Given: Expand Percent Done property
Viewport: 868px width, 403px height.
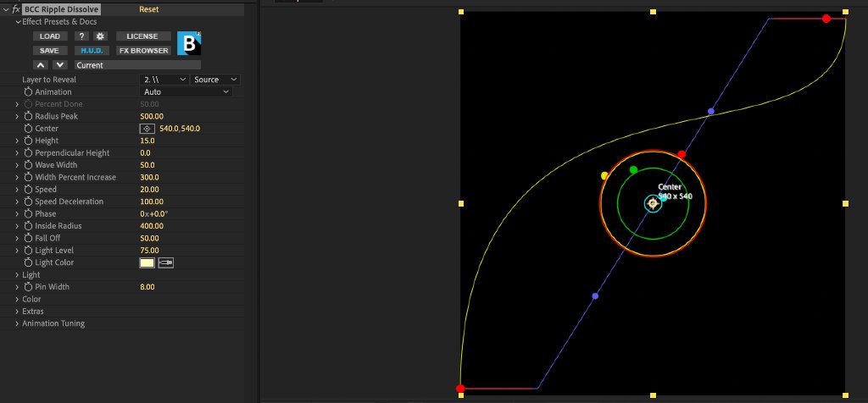Looking at the screenshot, I should pos(17,104).
